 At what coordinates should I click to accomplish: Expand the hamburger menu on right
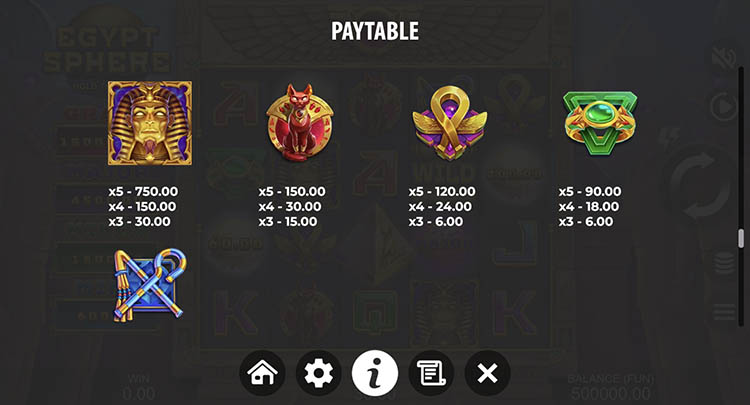pos(724,313)
